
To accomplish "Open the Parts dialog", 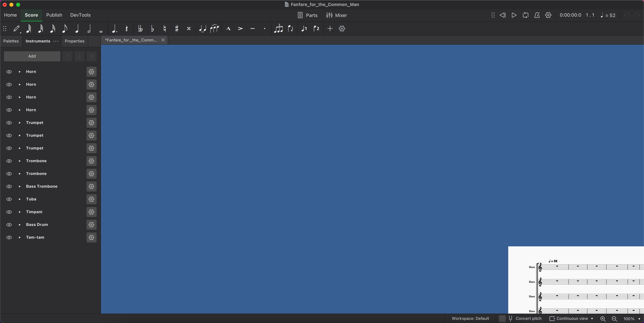I will click(308, 15).
